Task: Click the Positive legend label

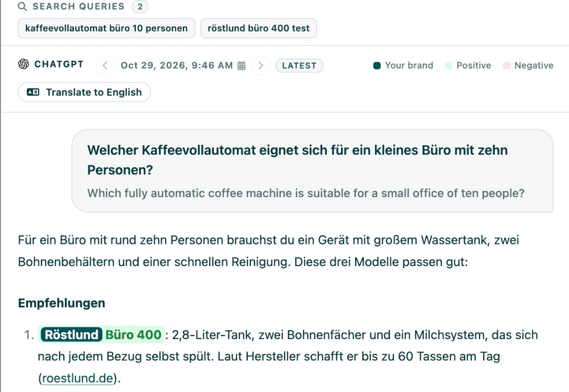Action: point(473,65)
